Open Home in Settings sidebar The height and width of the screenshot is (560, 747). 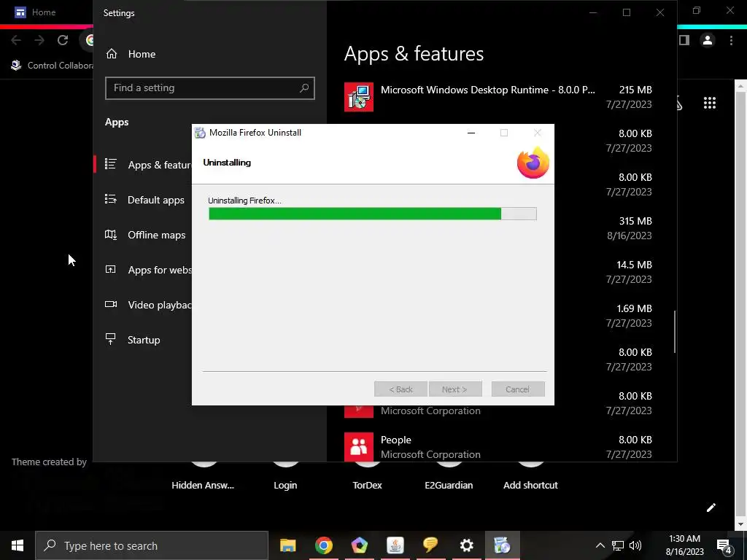click(x=131, y=54)
